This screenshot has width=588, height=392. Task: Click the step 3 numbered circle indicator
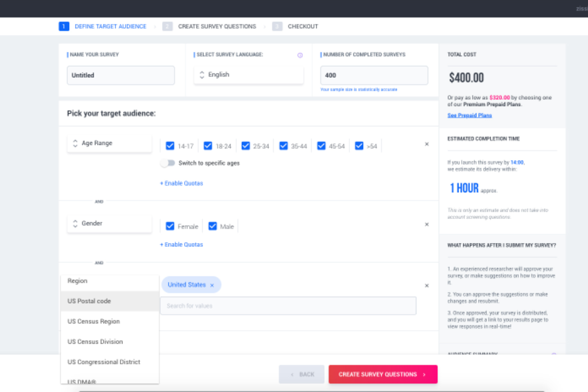(278, 26)
